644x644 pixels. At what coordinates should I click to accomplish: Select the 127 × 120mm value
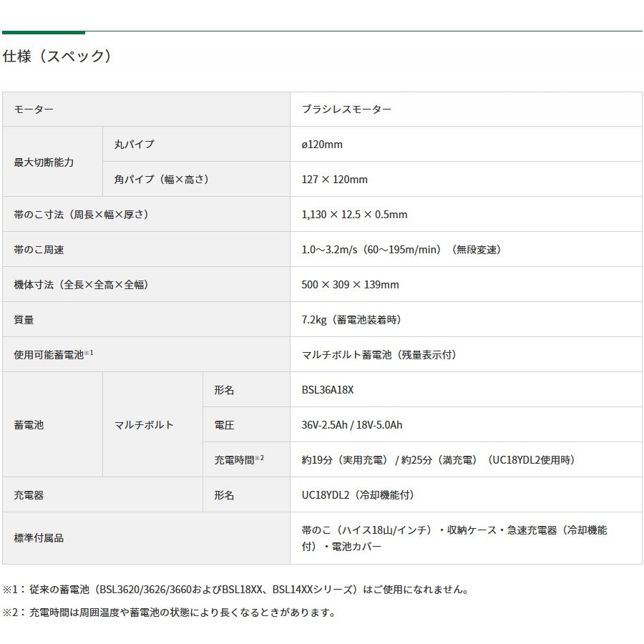click(x=334, y=180)
